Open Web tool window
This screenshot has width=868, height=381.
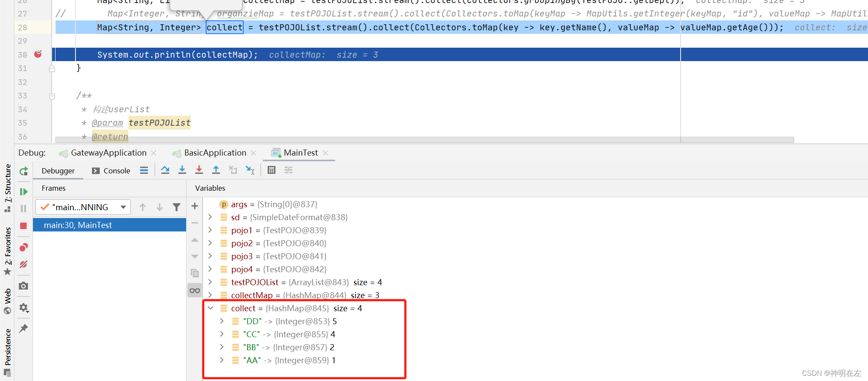(7, 301)
